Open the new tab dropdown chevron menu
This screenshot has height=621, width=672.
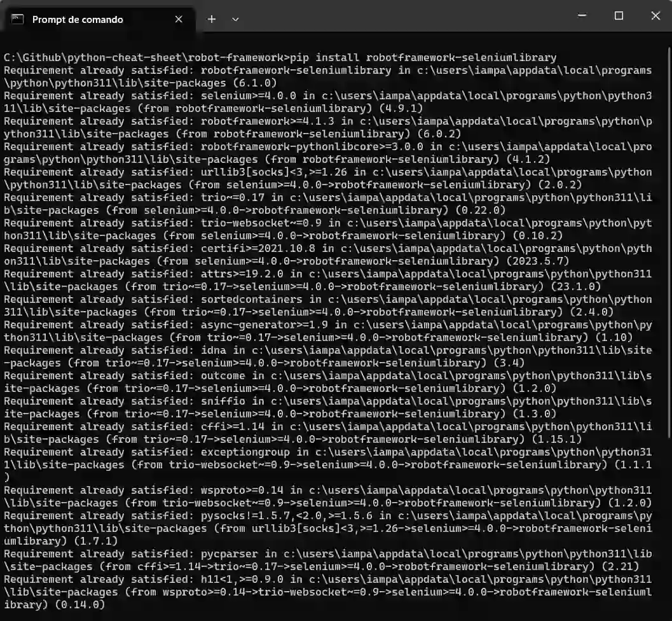coord(235,19)
